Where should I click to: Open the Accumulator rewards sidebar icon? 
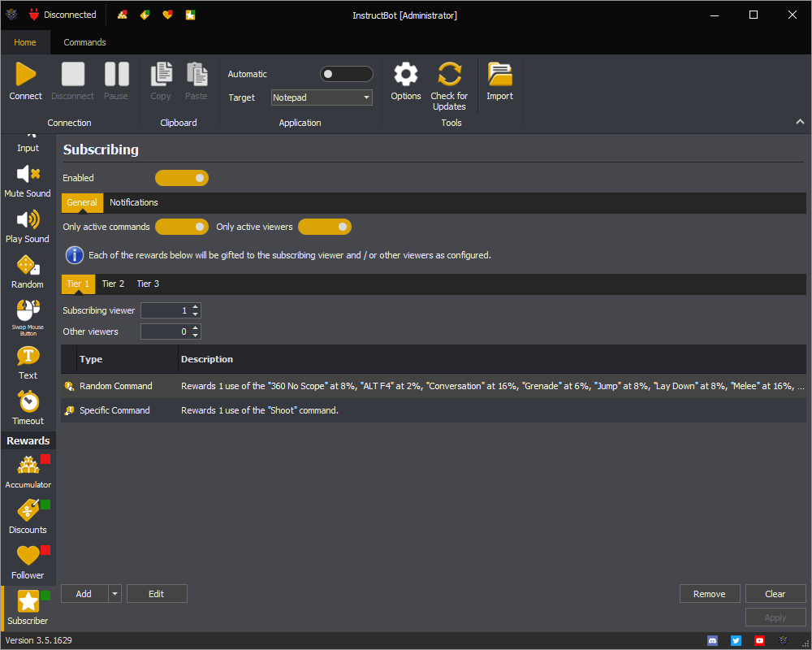tap(28, 465)
